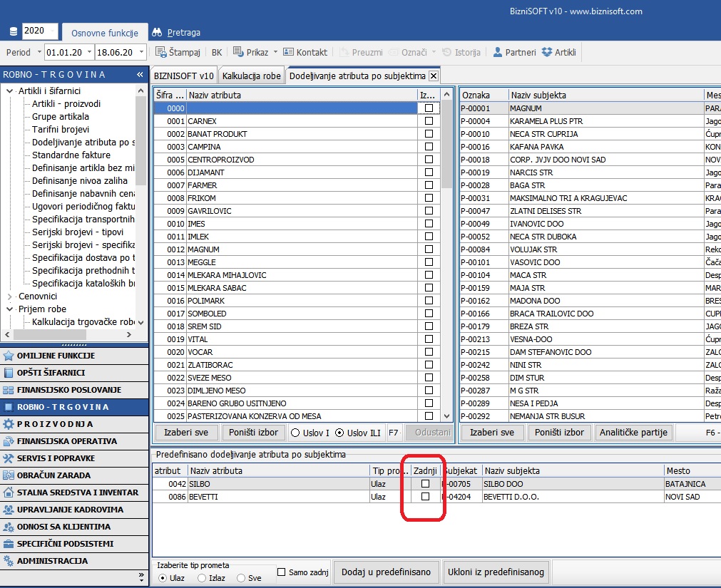The height and width of the screenshot is (588, 721).
Task: Open the Prikaz dropdown arrow
Action: tap(275, 52)
